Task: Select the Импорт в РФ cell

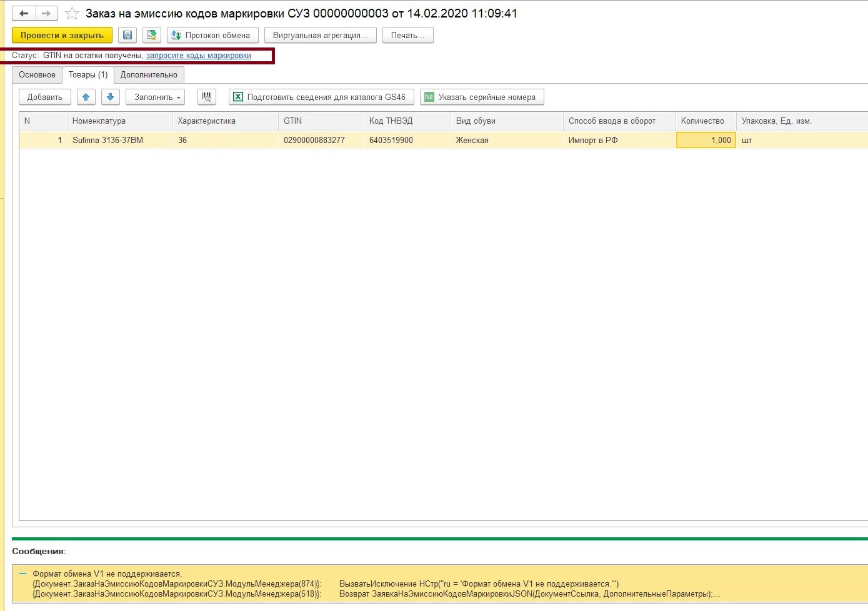Action: (619, 140)
